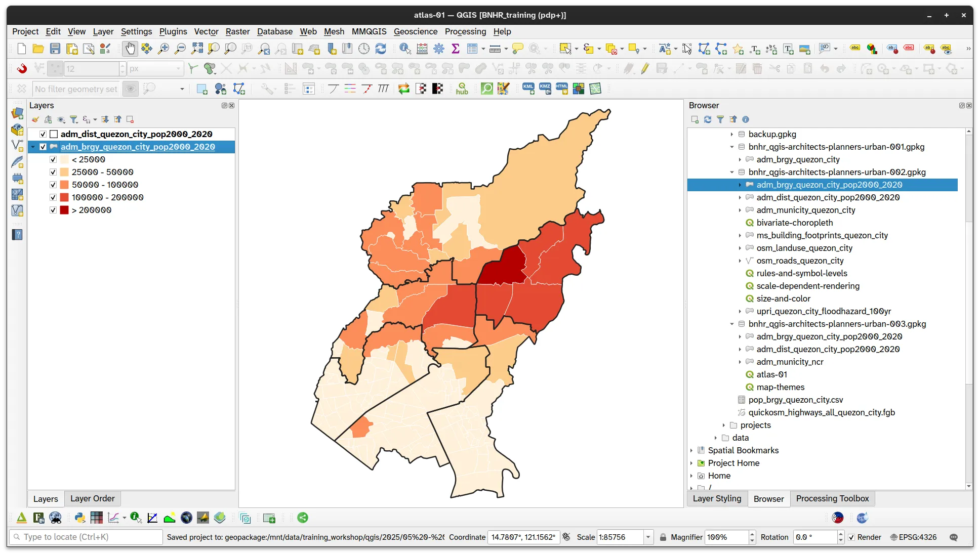
Task: Toggle the '> 200000' legend class checkbox
Action: [x=53, y=210]
